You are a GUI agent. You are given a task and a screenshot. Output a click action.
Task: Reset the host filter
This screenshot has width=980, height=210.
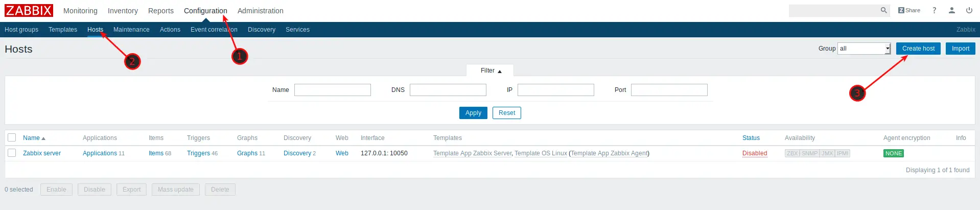pyautogui.click(x=507, y=113)
